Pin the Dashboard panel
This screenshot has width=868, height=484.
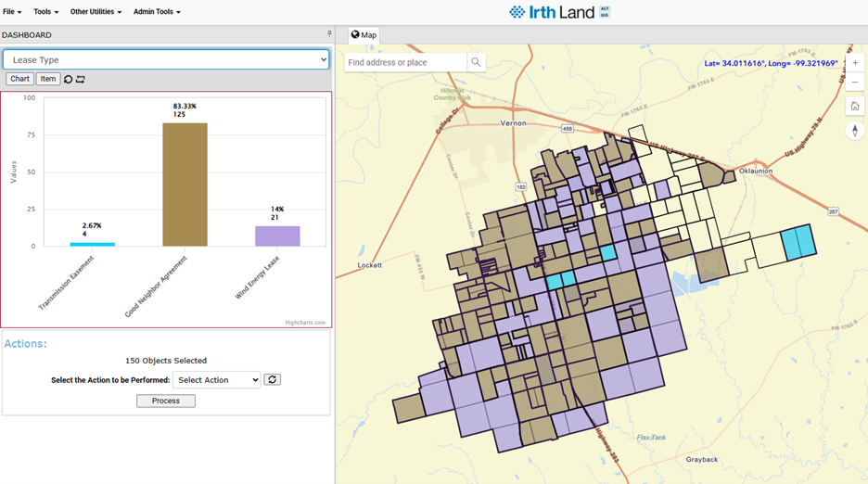(329, 34)
